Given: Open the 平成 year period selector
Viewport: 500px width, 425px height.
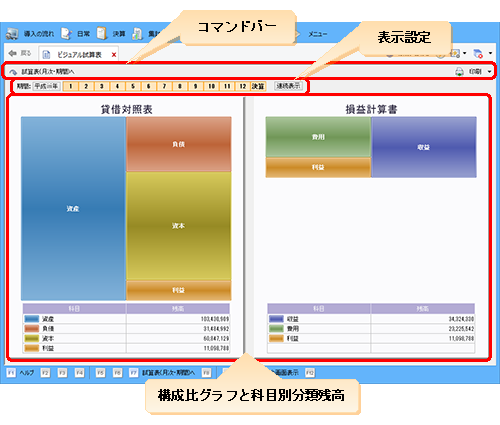Looking at the screenshot, I should click(46, 86).
